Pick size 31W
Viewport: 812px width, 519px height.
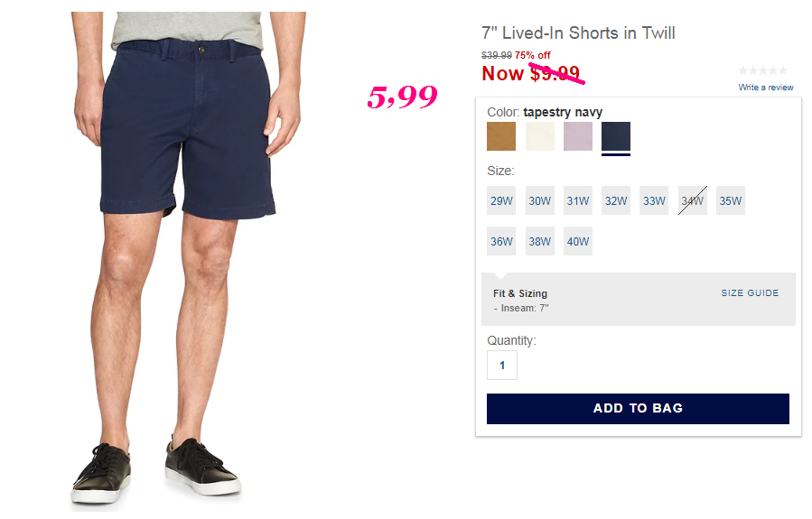pyautogui.click(x=578, y=200)
